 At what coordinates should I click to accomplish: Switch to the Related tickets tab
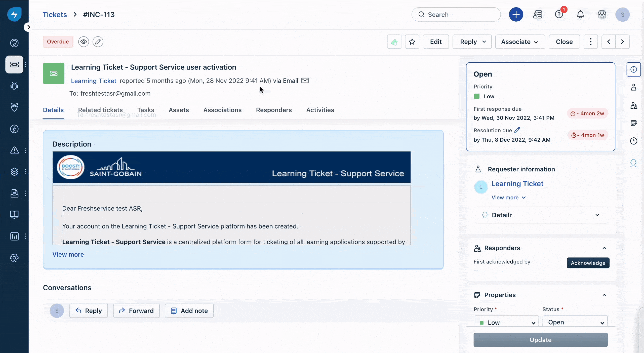100,110
